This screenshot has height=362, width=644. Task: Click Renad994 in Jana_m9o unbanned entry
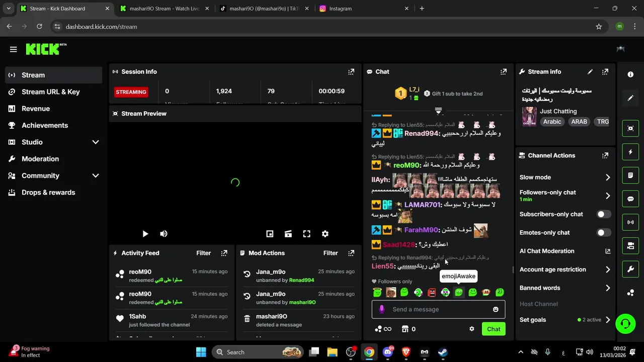pos(301,280)
